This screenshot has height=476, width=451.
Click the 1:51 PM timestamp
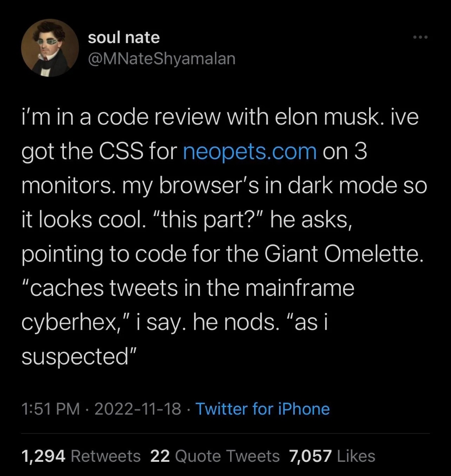pyautogui.click(x=50, y=409)
